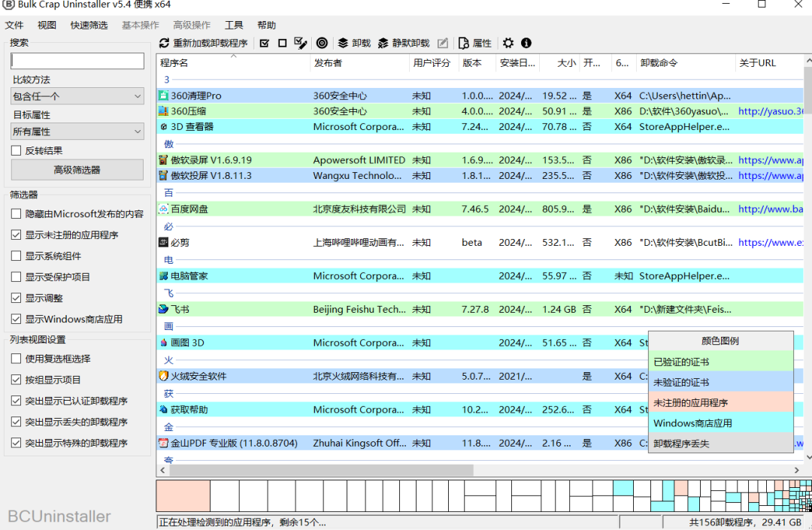The width and height of the screenshot is (812, 530).
Task: Click the deselect all empty-box toolbar icon
Action: coord(282,43)
